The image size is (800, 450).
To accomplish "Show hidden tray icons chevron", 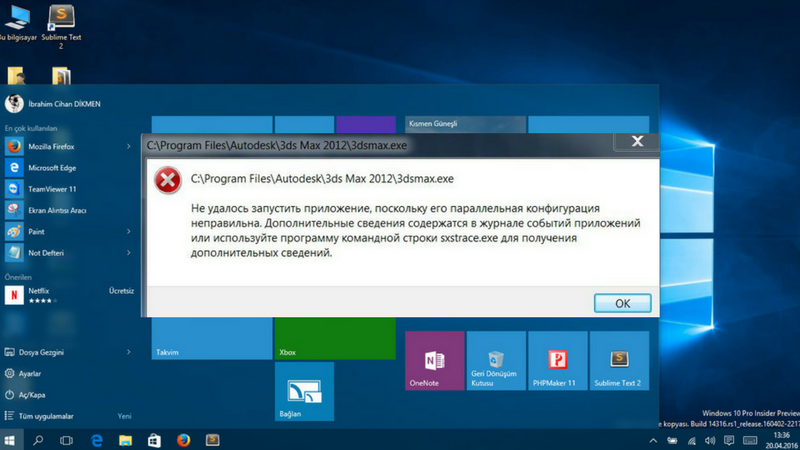I will (653, 440).
